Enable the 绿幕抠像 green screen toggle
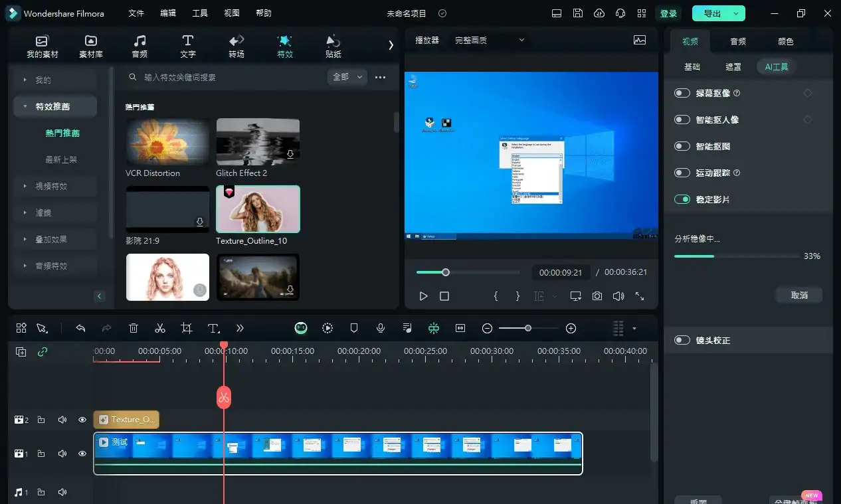The width and height of the screenshot is (841, 504). (682, 93)
